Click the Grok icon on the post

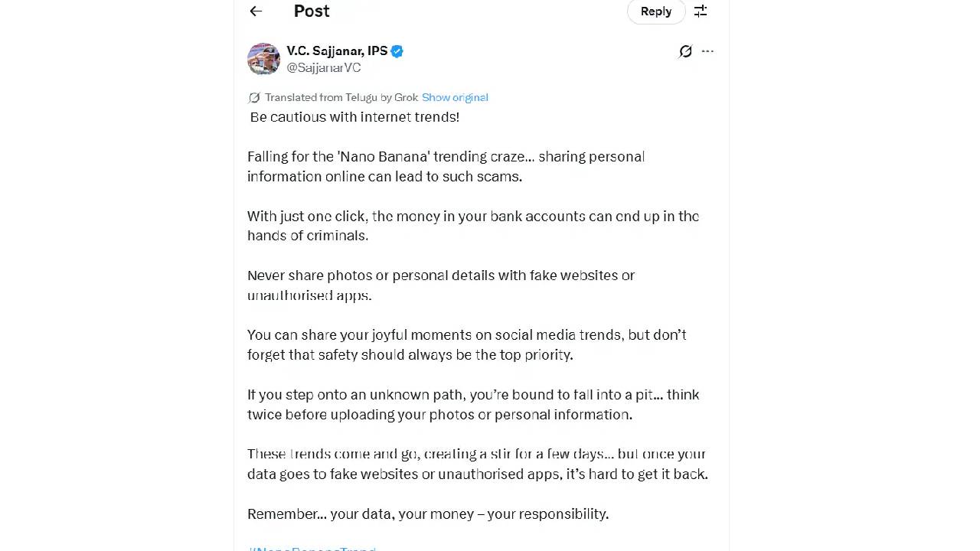[x=685, y=51]
